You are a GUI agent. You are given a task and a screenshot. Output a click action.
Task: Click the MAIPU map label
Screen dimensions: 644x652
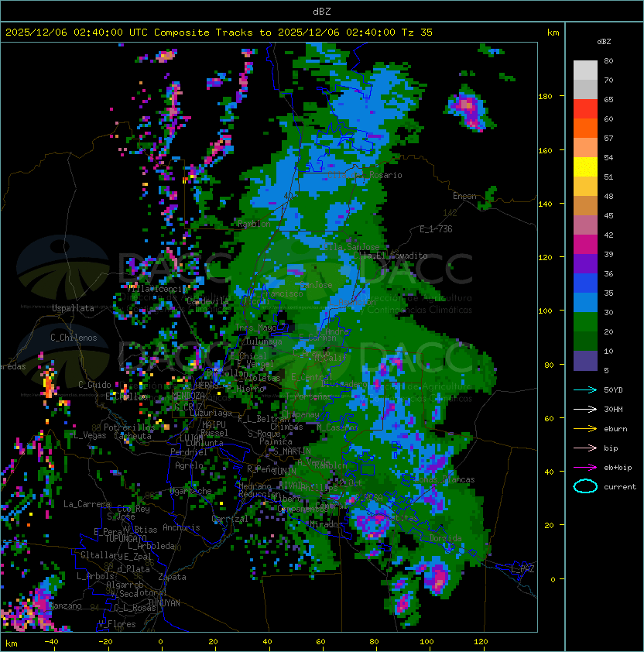pyautogui.click(x=214, y=425)
